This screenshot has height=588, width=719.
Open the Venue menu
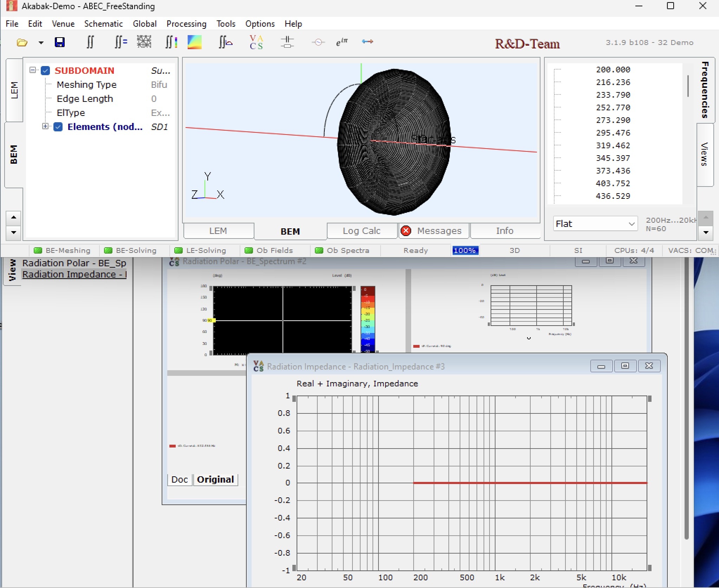pos(63,24)
